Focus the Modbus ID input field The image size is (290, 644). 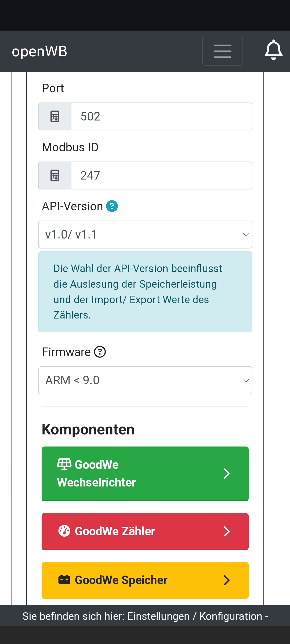(161, 175)
